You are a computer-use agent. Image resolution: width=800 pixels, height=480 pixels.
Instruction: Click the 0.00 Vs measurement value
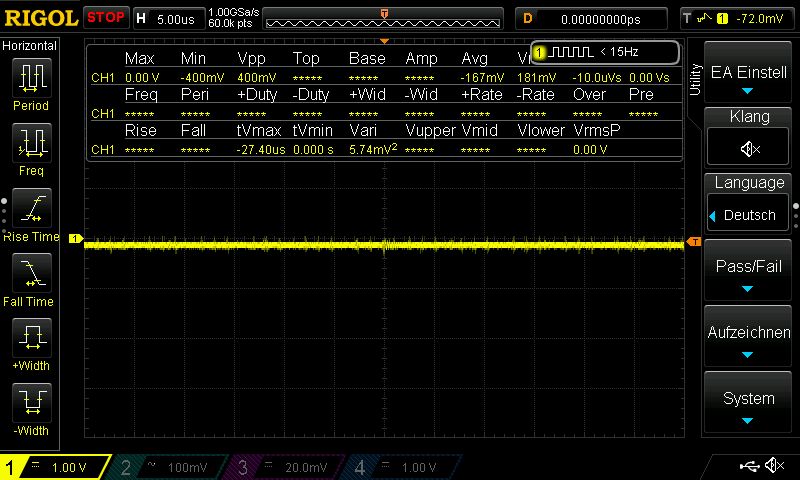pyautogui.click(x=649, y=78)
